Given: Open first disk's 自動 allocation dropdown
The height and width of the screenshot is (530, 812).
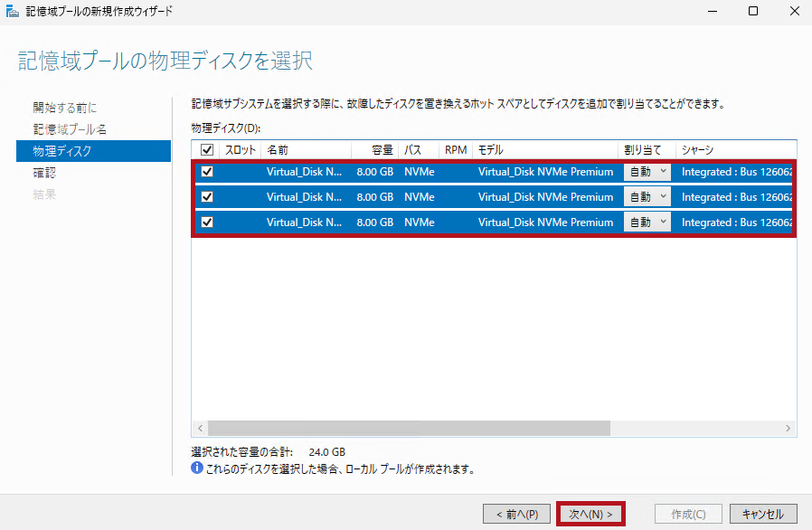Looking at the screenshot, I should 647,172.
